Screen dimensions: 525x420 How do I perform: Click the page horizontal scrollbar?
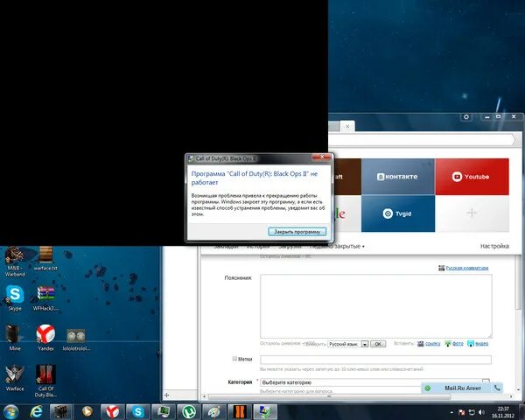pyautogui.click(x=329, y=396)
